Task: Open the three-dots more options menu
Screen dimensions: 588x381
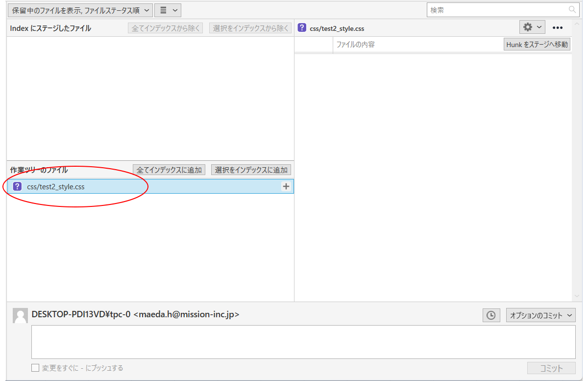Action: click(x=558, y=28)
